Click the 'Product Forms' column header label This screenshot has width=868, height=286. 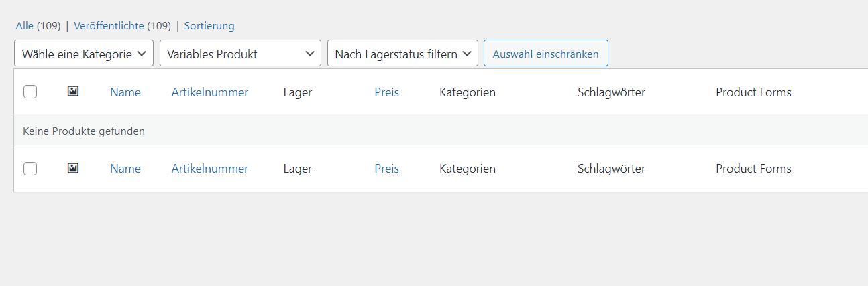(753, 92)
